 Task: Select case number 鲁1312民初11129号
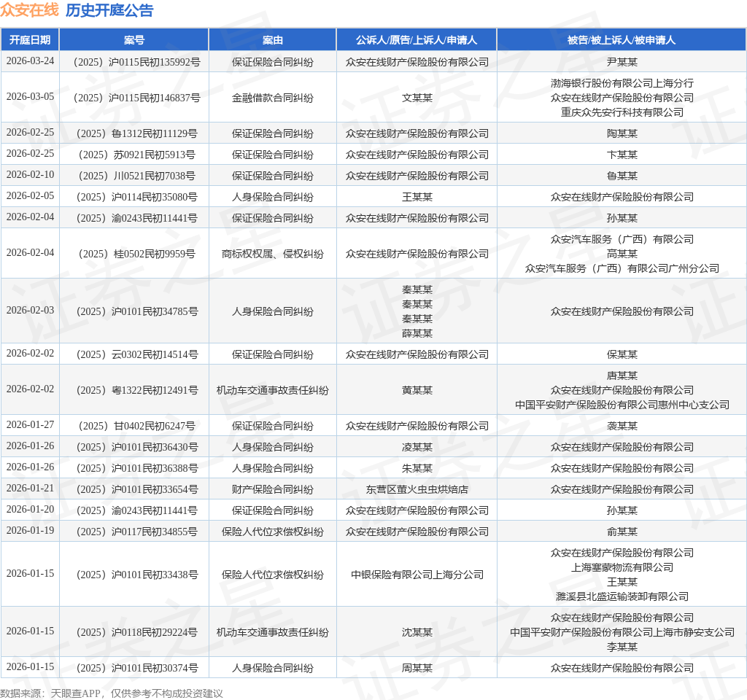pos(136,133)
